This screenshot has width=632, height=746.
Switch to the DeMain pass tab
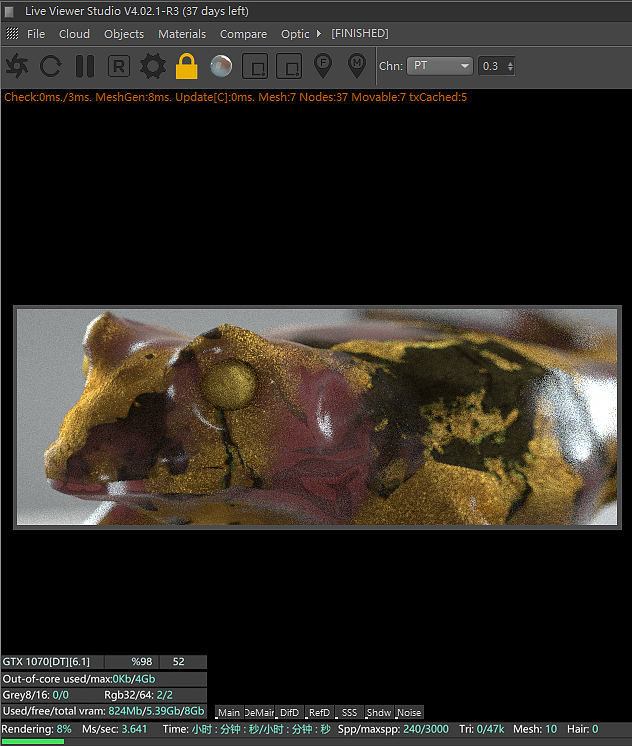tap(259, 712)
